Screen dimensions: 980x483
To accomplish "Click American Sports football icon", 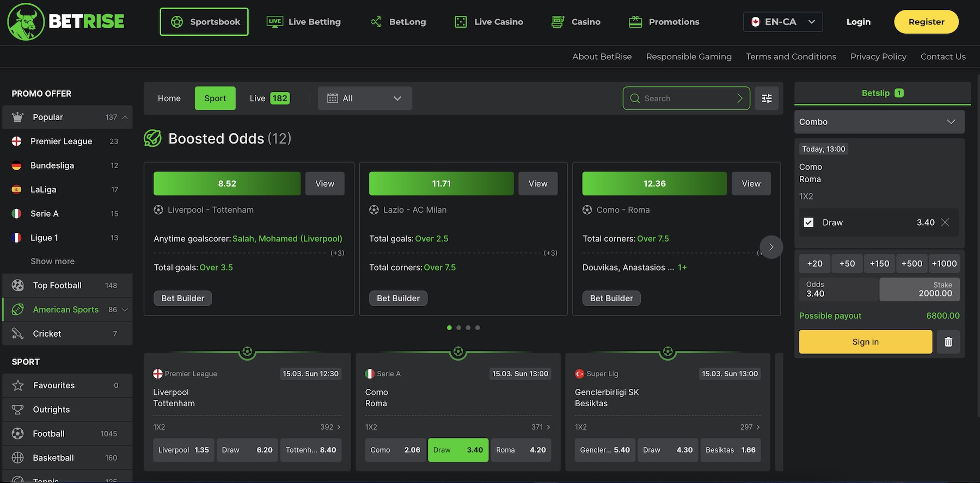I will pyautogui.click(x=18, y=309).
